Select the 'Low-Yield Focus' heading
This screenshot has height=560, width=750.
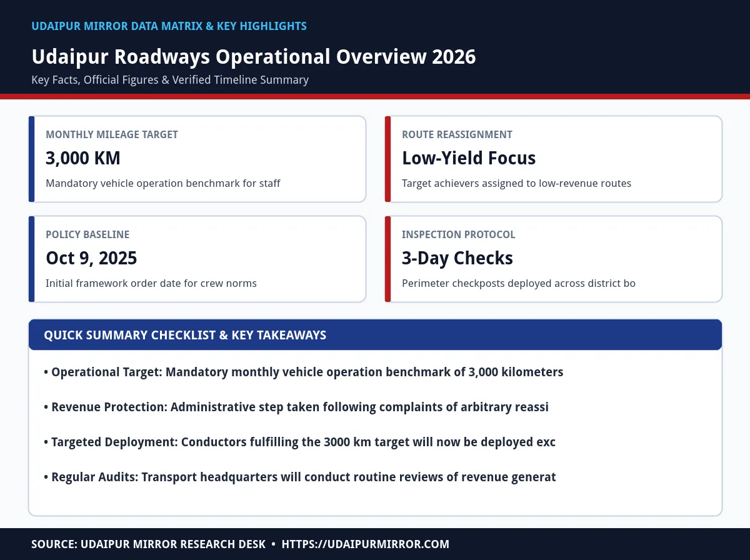pyautogui.click(x=469, y=158)
